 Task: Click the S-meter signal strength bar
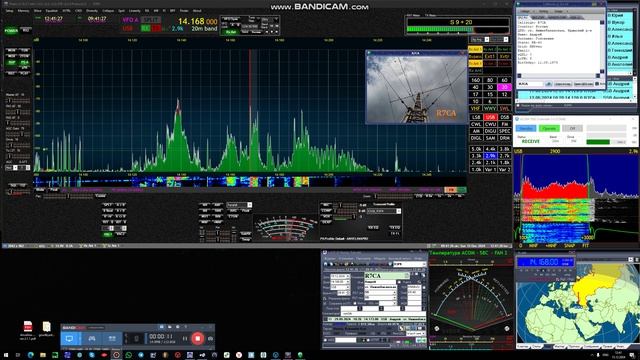coord(458,29)
